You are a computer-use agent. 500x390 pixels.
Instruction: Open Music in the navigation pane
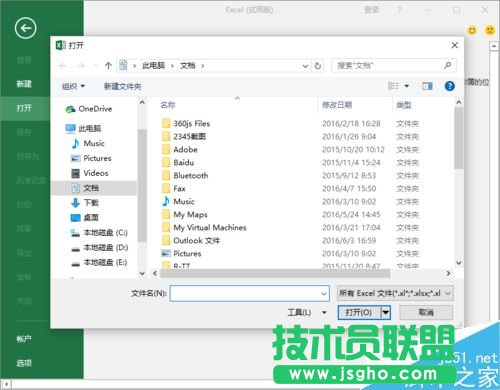(x=88, y=143)
